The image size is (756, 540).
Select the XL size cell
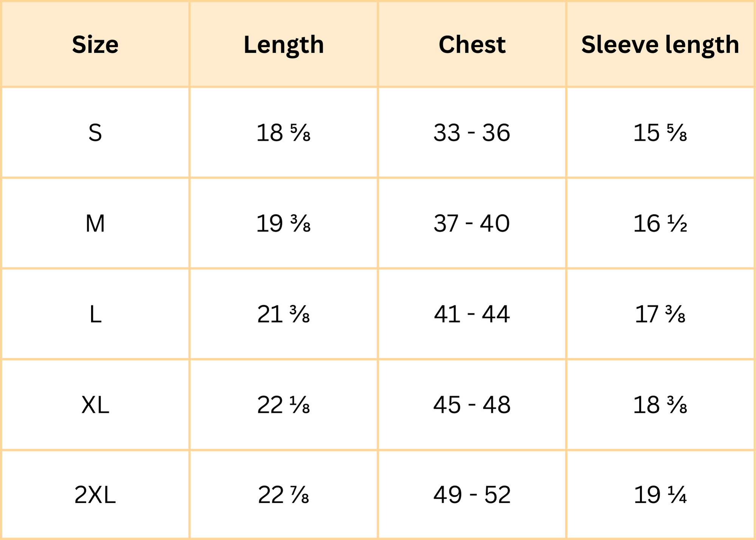click(x=95, y=405)
